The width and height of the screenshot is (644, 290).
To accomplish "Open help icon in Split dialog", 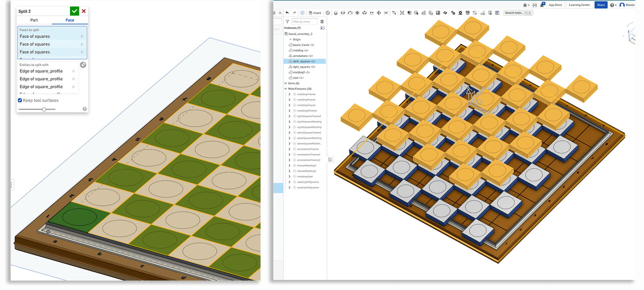I will coord(85,109).
